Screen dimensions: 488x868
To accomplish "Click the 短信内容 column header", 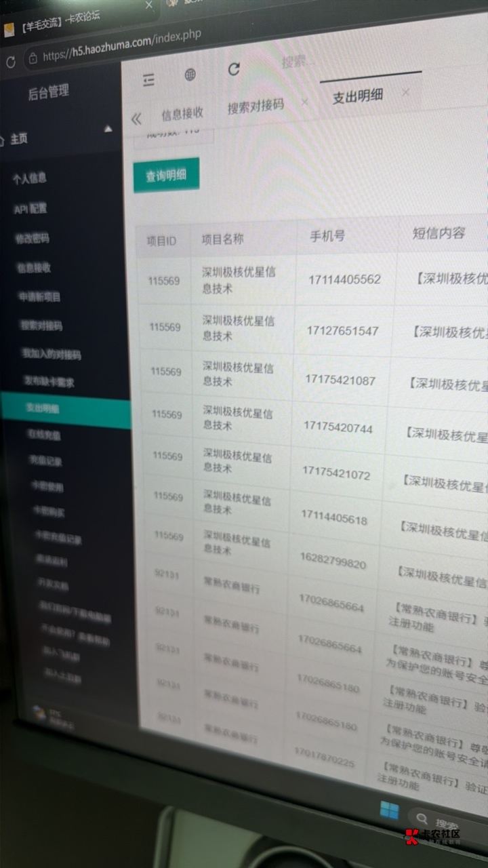I will tap(439, 233).
